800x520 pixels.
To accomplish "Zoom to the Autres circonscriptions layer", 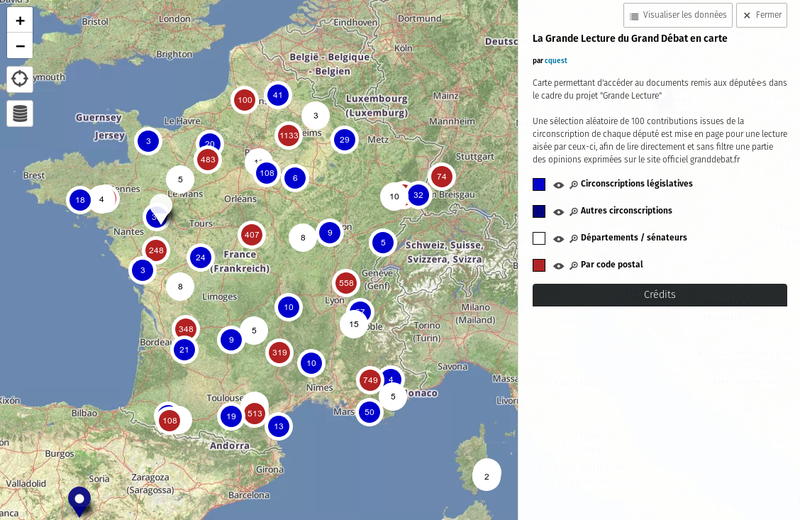I will 573,212.
